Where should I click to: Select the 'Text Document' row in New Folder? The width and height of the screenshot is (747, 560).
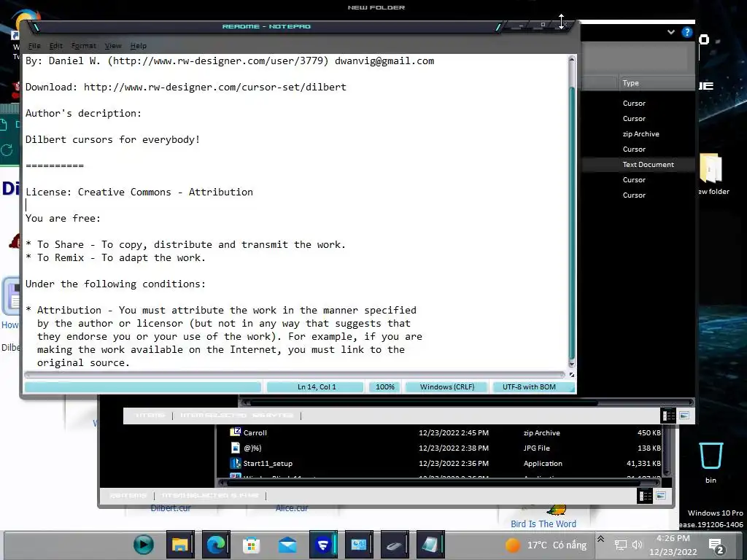point(638,164)
